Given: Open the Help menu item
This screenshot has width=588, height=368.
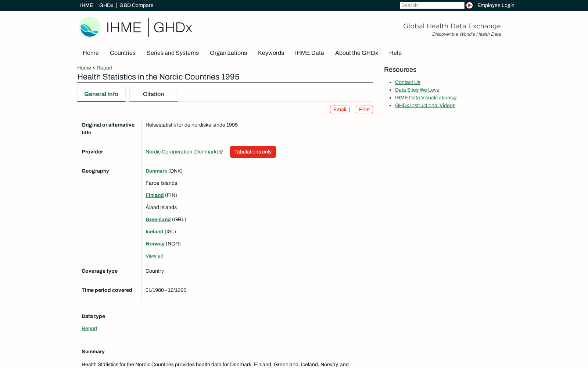Looking at the screenshot, I should click(x=395, y=53).
